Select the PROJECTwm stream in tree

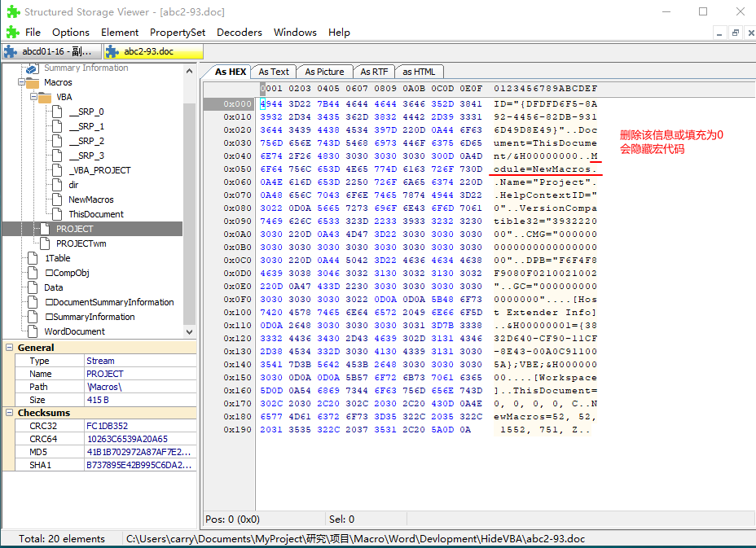[x=81, y=243]
